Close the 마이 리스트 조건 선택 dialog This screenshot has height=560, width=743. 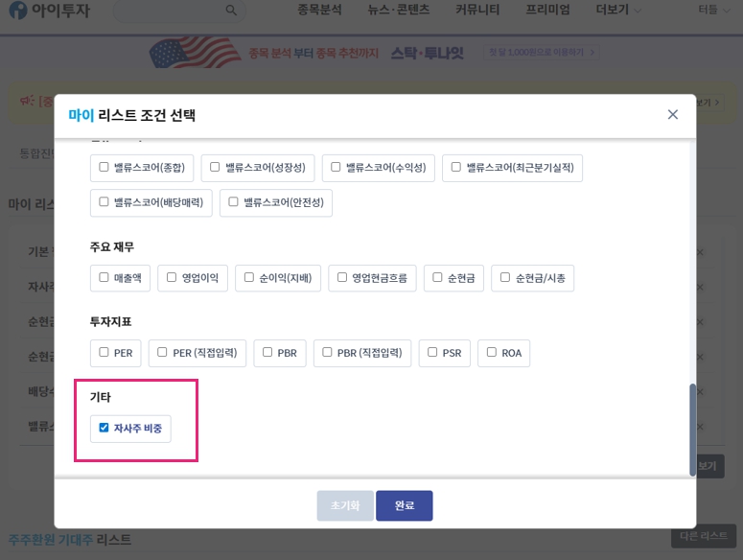pyautogui.click(x=672, y=114)
